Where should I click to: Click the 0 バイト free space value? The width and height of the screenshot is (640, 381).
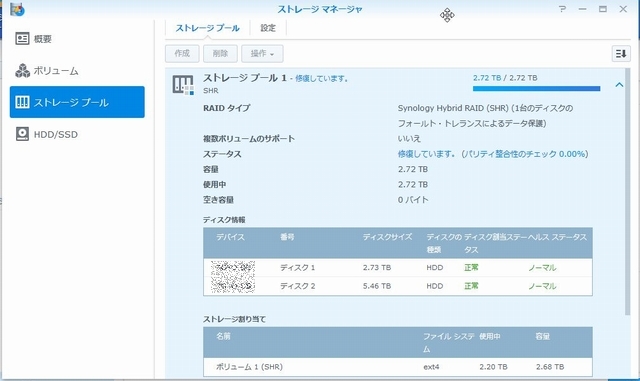pos(413,200)
